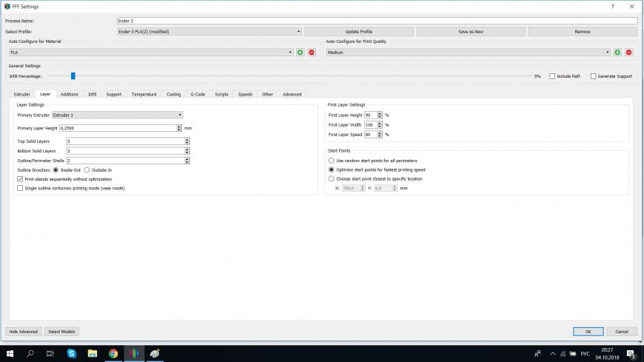
Task: Switch to the Additions tab
Action: click(70, 95)
